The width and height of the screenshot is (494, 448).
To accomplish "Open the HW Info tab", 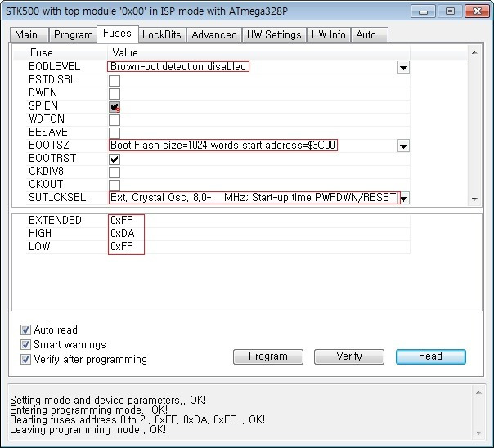I will coord(329,34).
